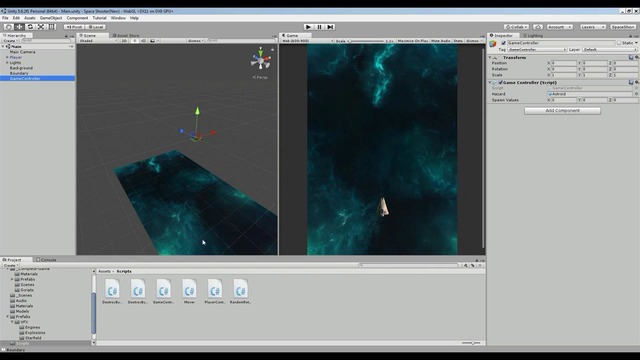Open the Shaded draw mode dropdown
640x360 pixels.
98,41
